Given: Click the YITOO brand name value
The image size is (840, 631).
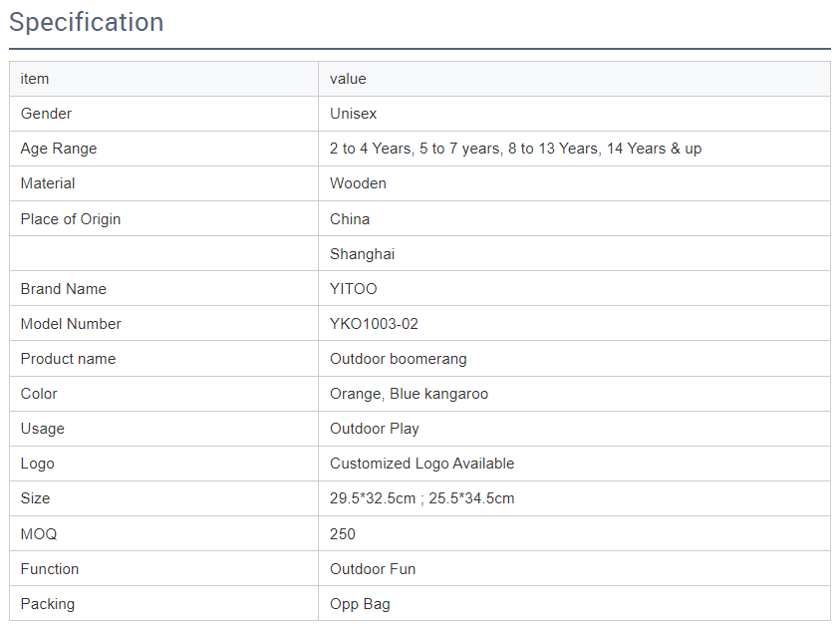Looking at the screenshot, I should (353, 289).
